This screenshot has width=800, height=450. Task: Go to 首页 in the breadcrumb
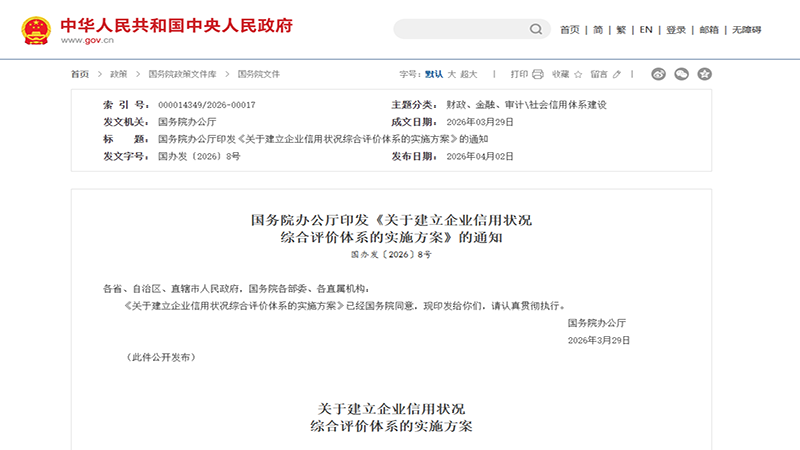tap(80, 74)
